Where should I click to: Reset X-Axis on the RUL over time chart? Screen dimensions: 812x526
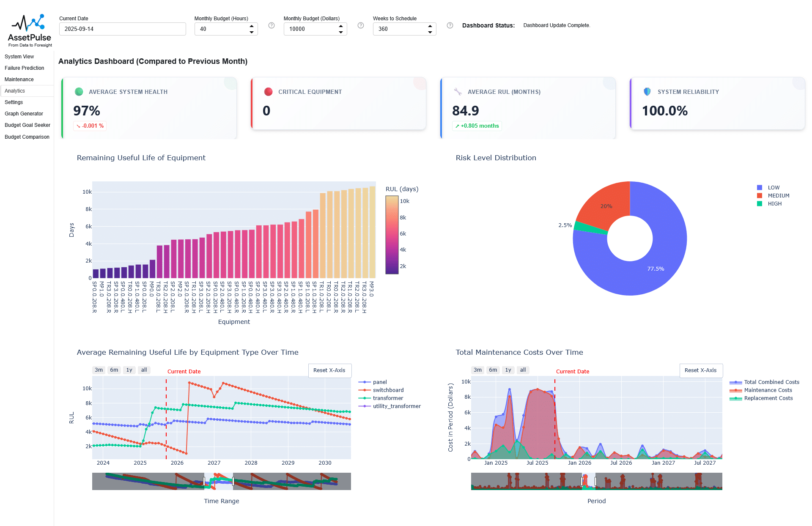329,370
